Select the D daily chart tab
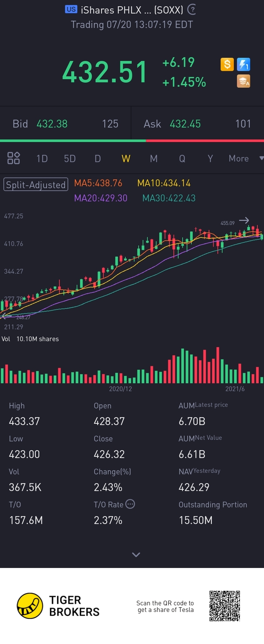This screenshot has width=264, height=644. coord(98,159)
